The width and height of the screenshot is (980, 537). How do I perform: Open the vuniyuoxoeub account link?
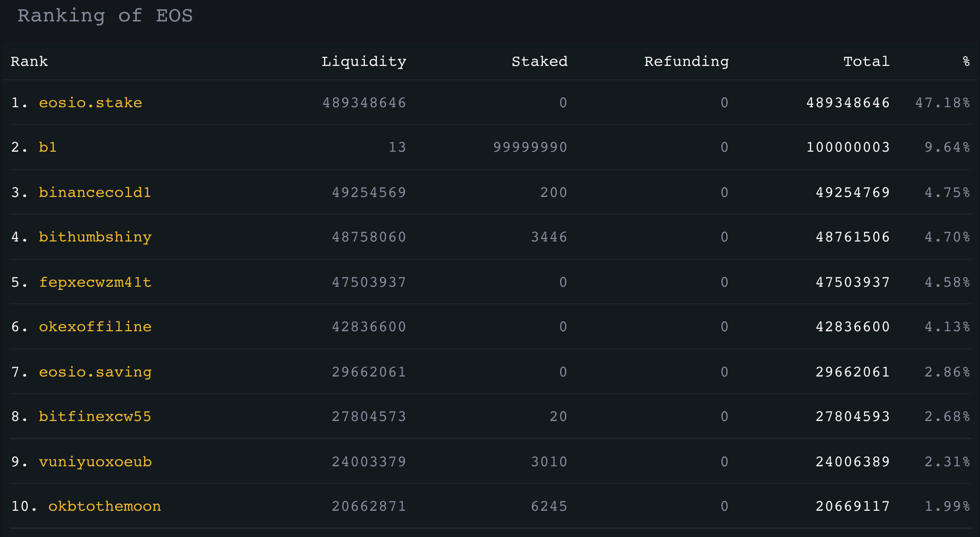point(95,462)
